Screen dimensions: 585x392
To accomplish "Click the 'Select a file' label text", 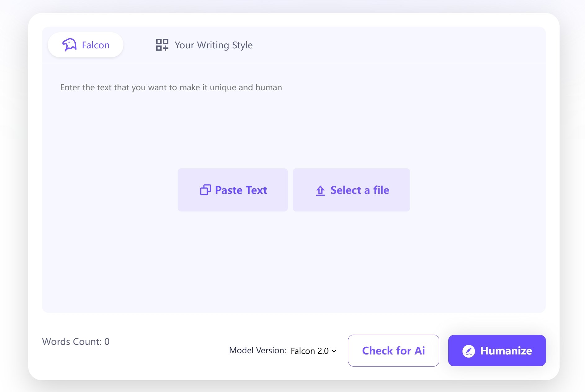I will pyautogui.click(x=359, y=190).
